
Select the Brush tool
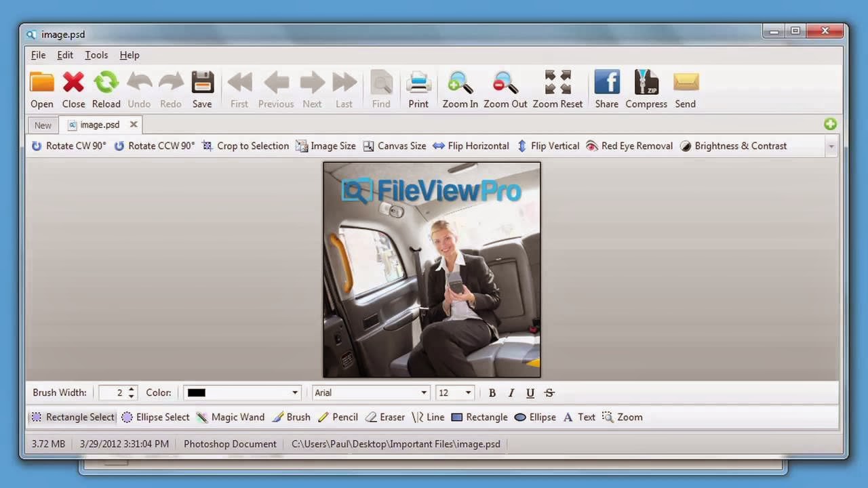coord(291,417)
